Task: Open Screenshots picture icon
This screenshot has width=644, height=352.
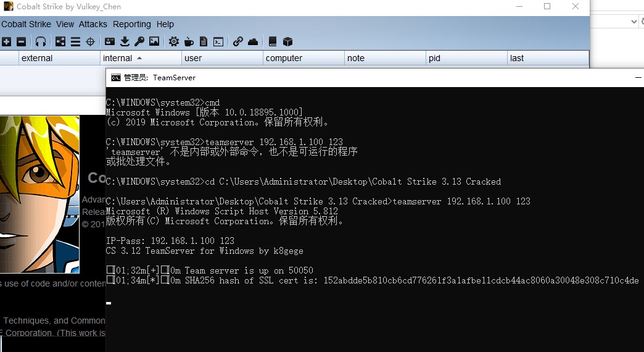Action: pyautogui.click(x=154, y=41)
